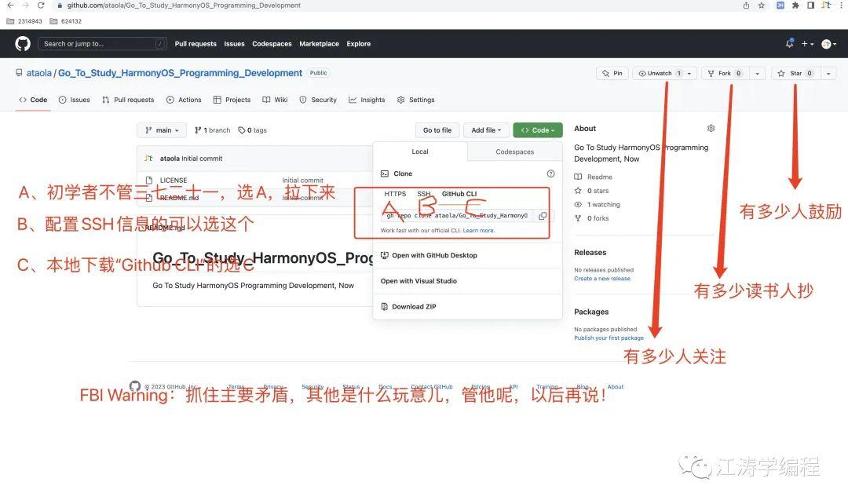The image size is (848, 504).
Task: View the 0 tags link
Action: (253, 130)
